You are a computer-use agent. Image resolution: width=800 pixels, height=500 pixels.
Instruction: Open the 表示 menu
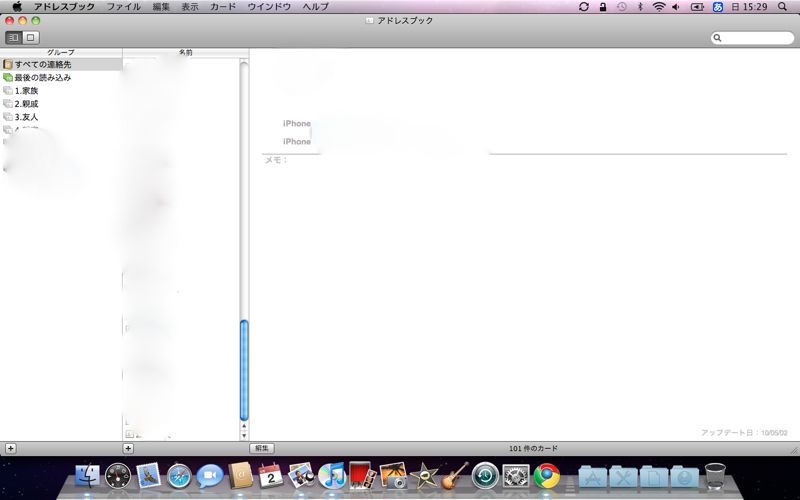click(190, 7)
